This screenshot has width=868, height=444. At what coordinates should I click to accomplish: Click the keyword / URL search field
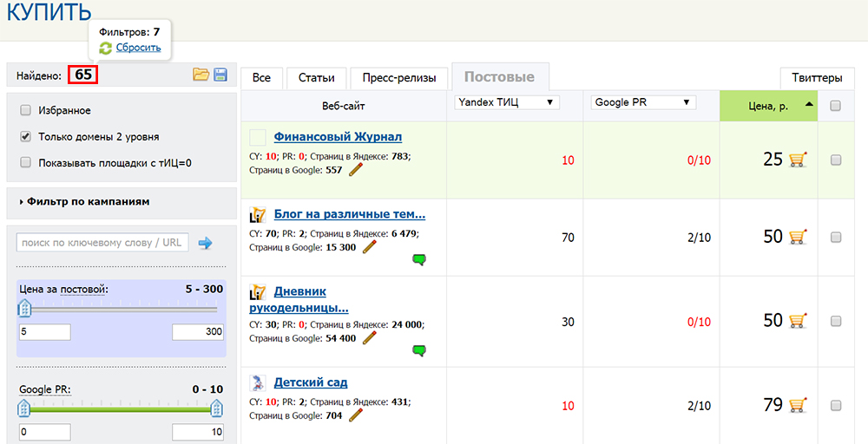(x=102, y=243)
